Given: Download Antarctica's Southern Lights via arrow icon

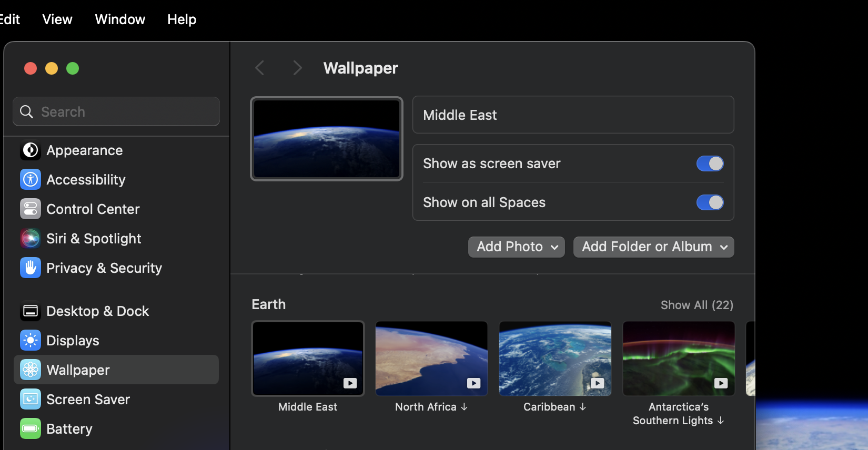Looking at the screenshot, I should coord(721,421).
